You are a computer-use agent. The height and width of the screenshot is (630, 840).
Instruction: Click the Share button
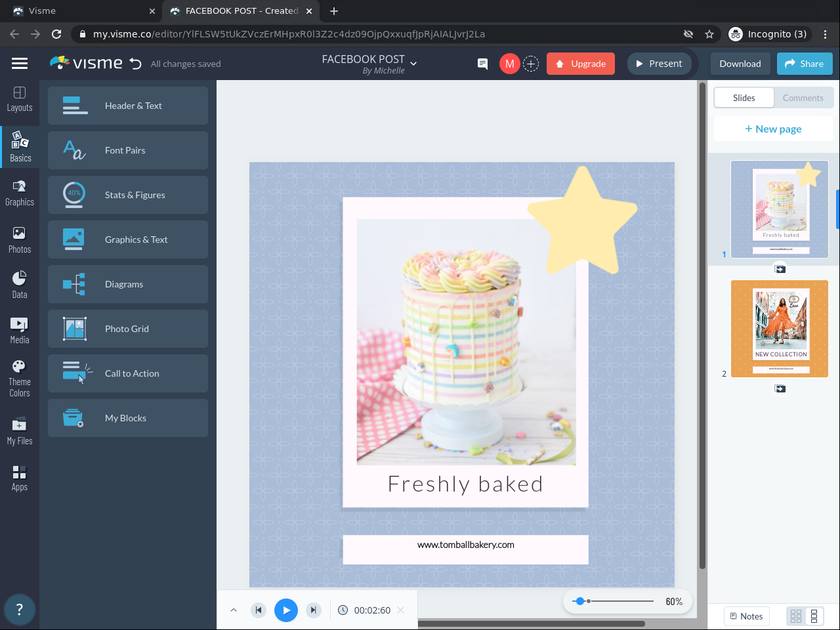[805, 64]
